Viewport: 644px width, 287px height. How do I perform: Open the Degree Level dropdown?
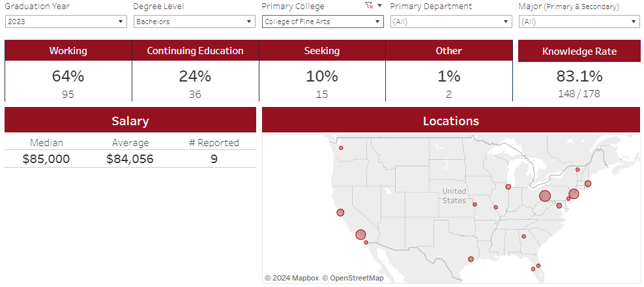[194, 22]
